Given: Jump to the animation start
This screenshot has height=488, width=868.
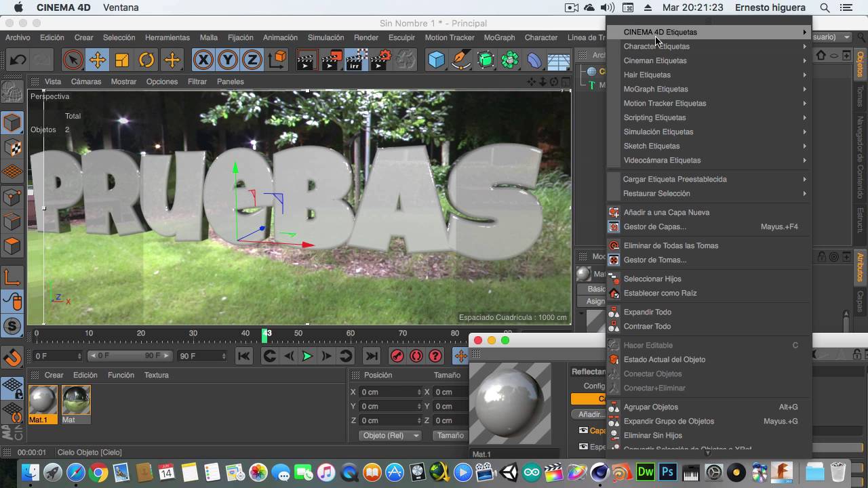Looking at the screenshot, I should pos(244,356).
